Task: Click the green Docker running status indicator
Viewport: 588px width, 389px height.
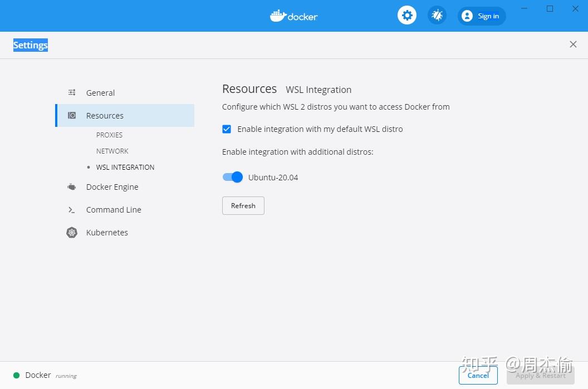Action: click(x=17, y=375)
